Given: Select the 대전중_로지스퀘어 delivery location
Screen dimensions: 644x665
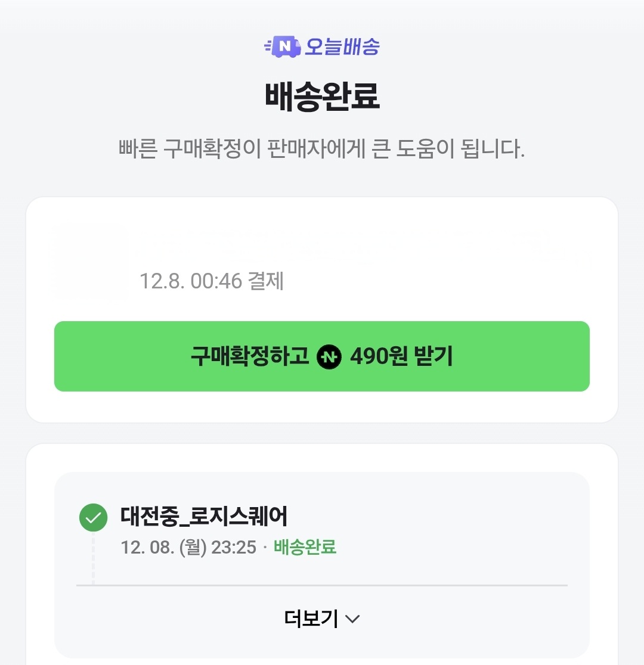Looking at the screenshot, I should (x=204, y=517).
